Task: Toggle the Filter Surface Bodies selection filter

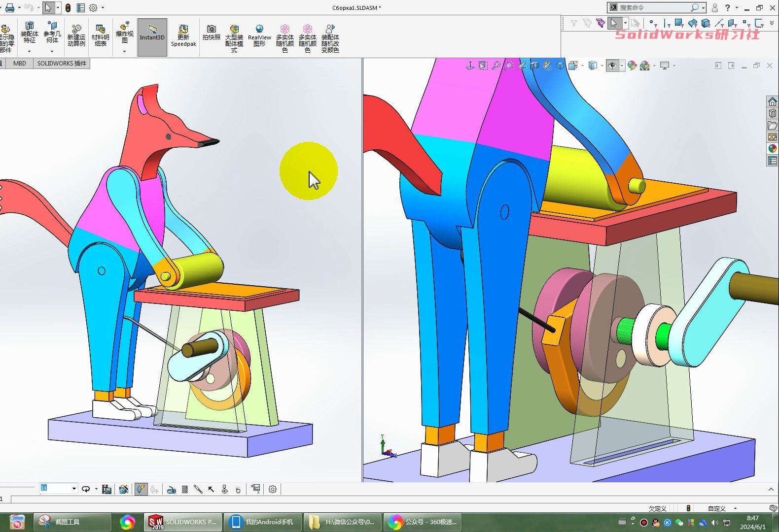Action: 692,23
